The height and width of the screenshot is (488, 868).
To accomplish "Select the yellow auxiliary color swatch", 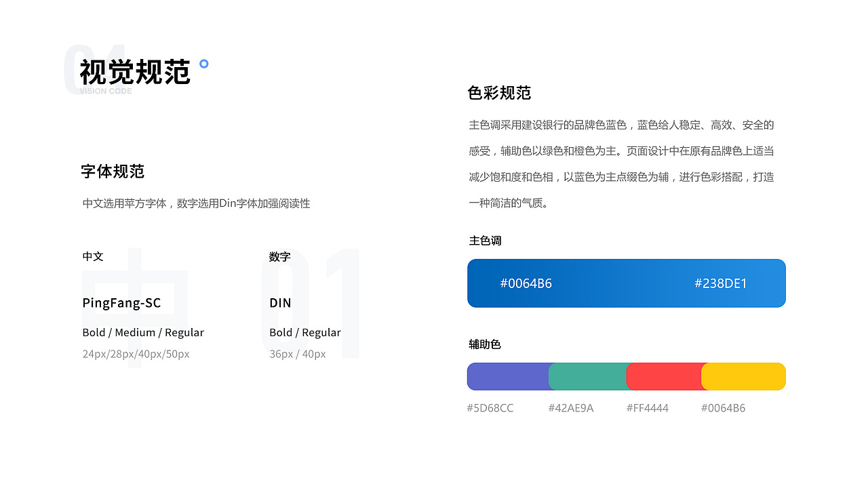I will pos(743,376).
